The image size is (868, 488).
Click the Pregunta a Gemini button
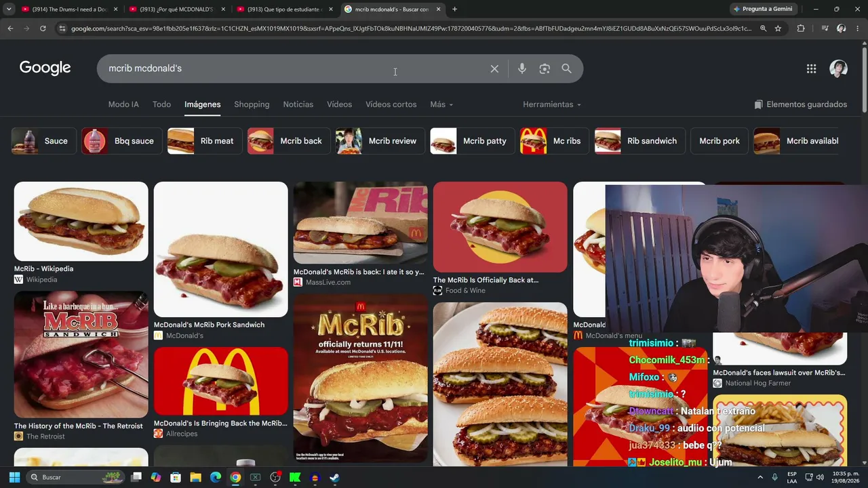click(x=763, y=9)
